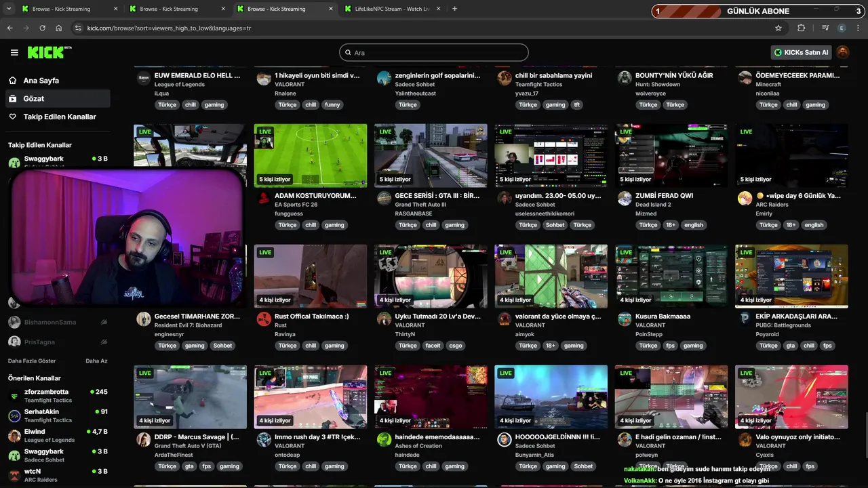Open Chrome three-dot menu
Screen dimensions: 868x488
click(x=859, y=28)
